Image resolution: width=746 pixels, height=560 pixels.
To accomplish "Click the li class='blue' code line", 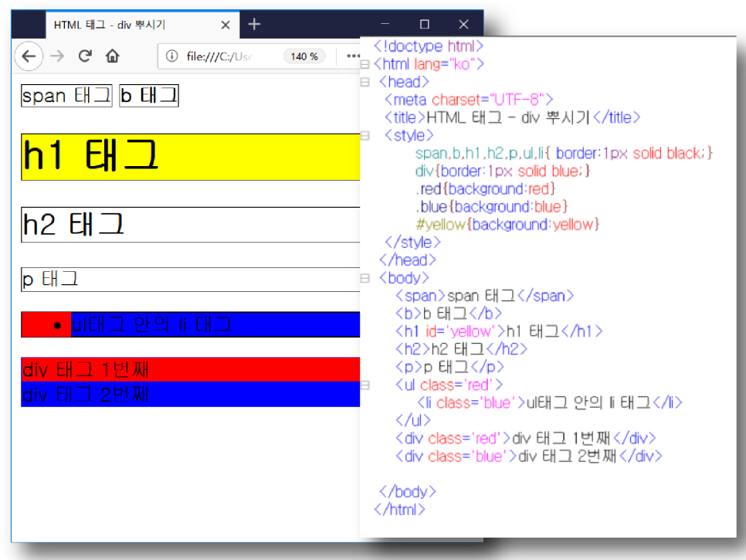I will (x=550, y=403).
